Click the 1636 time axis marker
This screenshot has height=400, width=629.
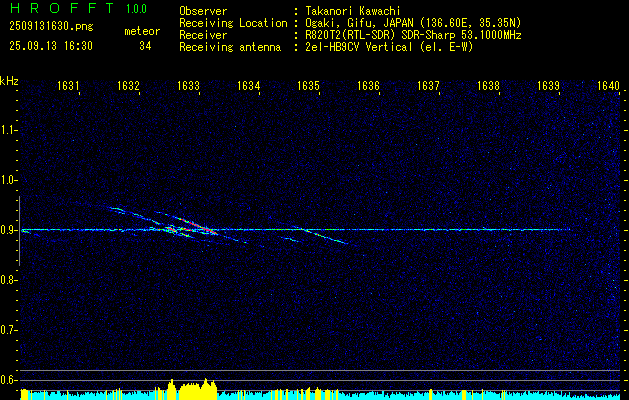click(x=368, y=85)
